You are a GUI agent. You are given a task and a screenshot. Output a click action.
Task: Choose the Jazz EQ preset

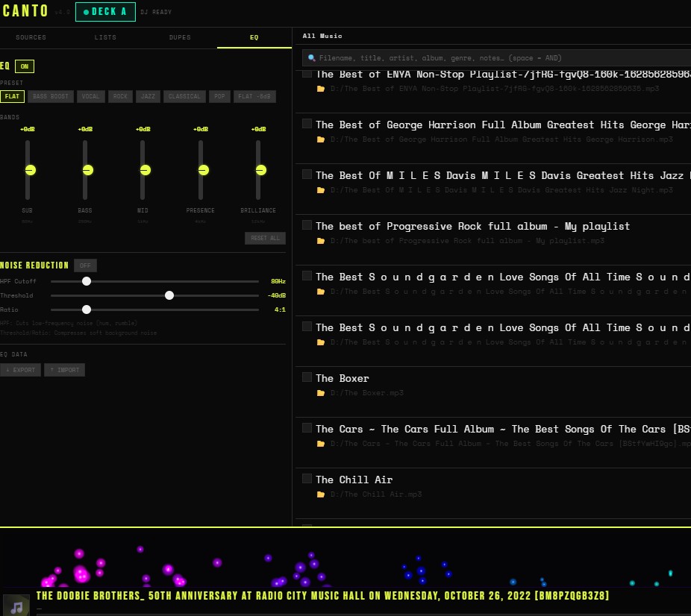(148, 96)
